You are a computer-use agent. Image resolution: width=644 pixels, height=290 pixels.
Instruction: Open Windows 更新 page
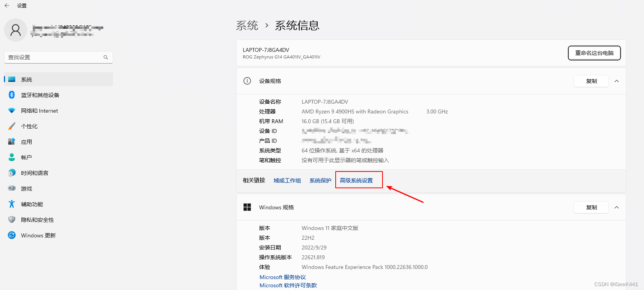59,235
